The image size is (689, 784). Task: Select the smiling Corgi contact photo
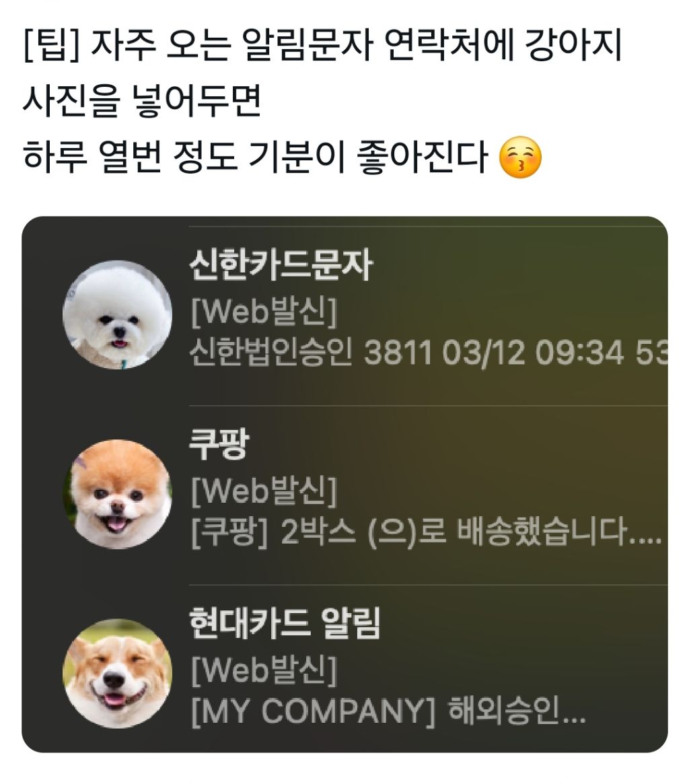pos(117,674)
